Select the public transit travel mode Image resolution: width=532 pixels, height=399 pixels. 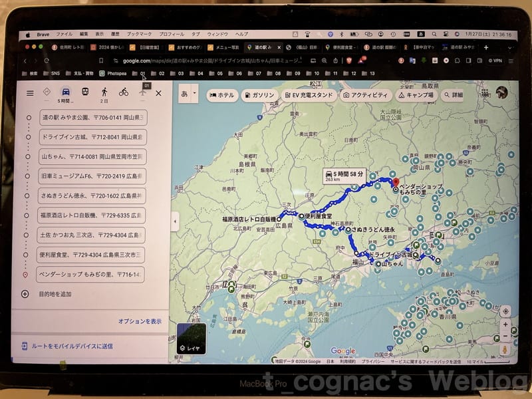point(85,92)
